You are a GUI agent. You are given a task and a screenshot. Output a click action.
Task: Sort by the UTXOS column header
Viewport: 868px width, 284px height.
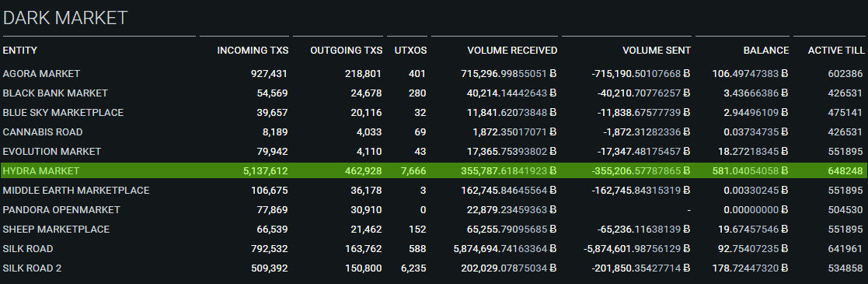pyautogui.click(x=410, y=51)
